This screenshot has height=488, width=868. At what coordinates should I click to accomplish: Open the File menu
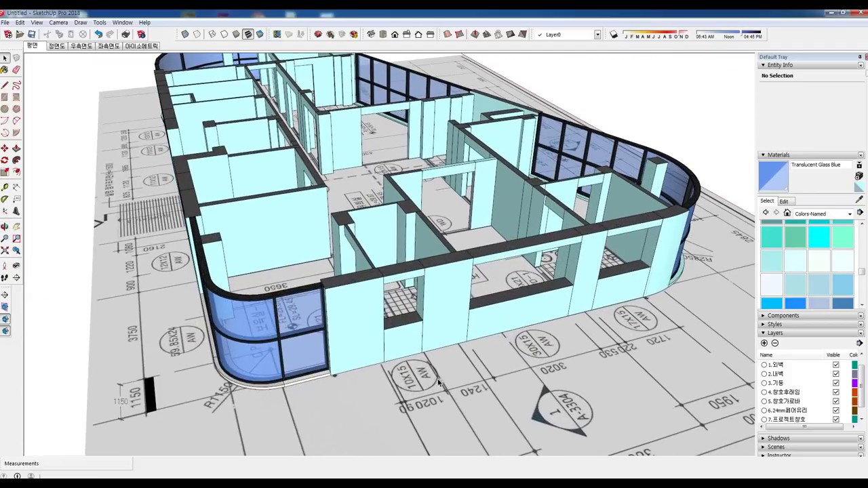pyautogui.click(x=5, y=22)
